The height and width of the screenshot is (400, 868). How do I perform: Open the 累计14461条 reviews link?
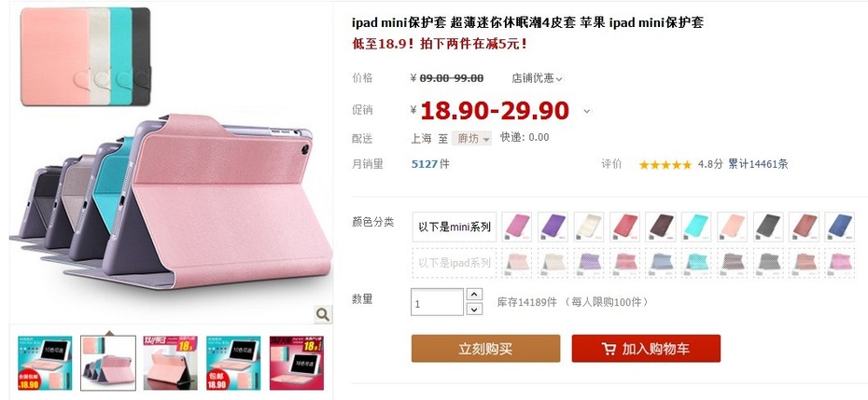coord(758,164)
